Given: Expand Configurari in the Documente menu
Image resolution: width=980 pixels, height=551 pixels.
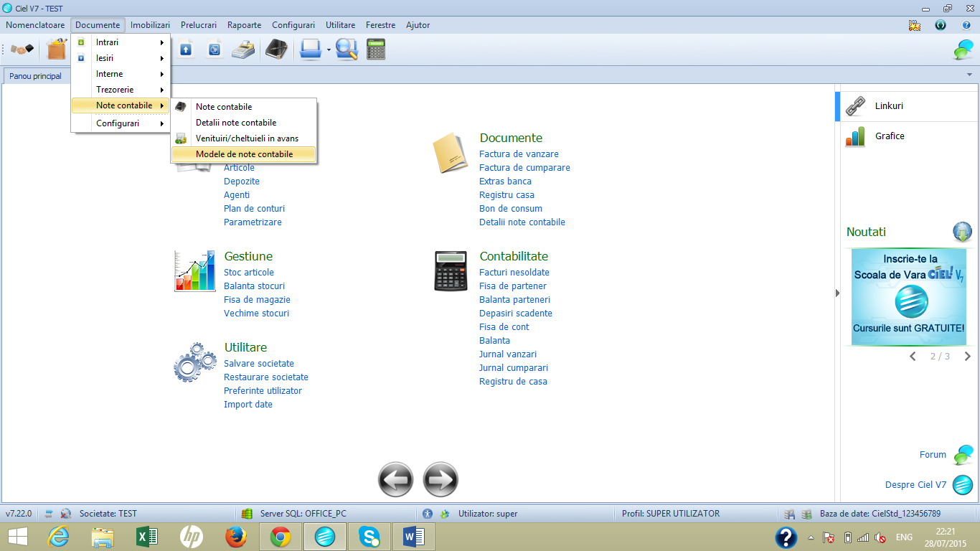Looking at the screenshot, I should [x=121, y=123].
